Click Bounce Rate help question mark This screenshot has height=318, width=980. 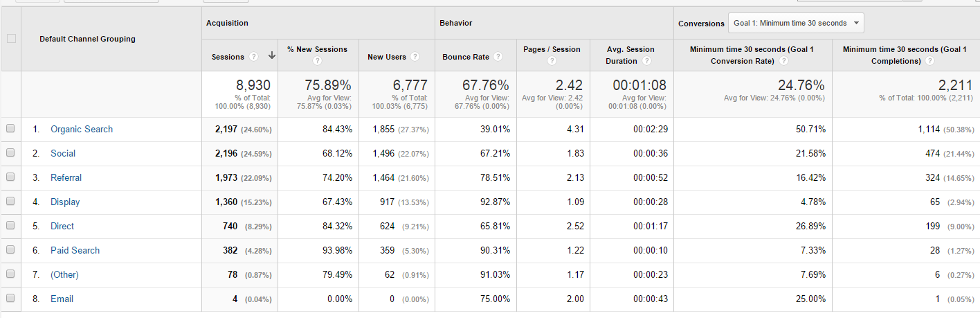(x=498, y=57)
